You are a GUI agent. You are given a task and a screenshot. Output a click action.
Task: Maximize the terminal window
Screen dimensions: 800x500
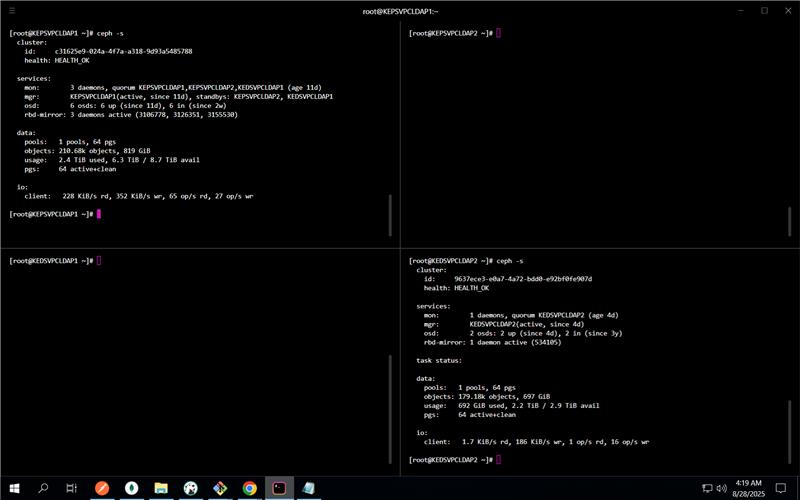pos(764,10)
